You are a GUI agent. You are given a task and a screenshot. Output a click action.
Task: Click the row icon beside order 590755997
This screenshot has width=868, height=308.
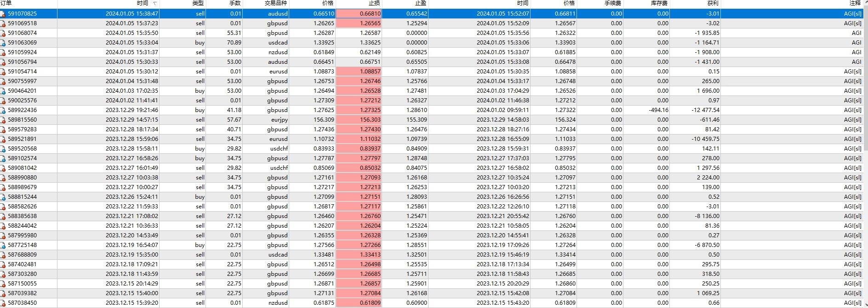click(3, 81)
